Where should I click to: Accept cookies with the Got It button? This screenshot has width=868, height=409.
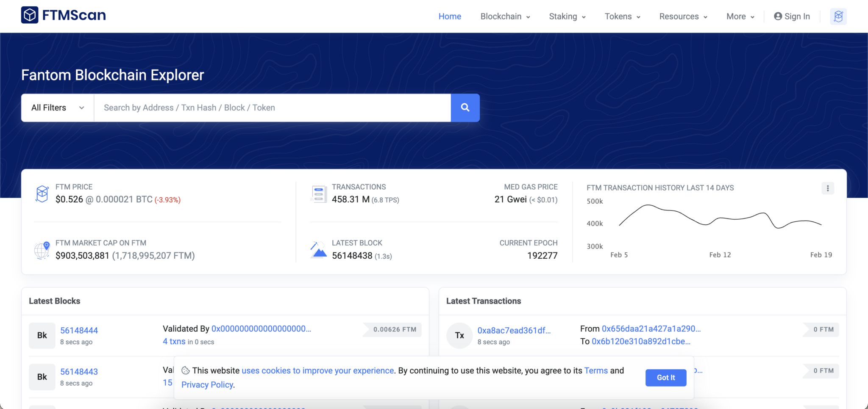coord(665,378)
